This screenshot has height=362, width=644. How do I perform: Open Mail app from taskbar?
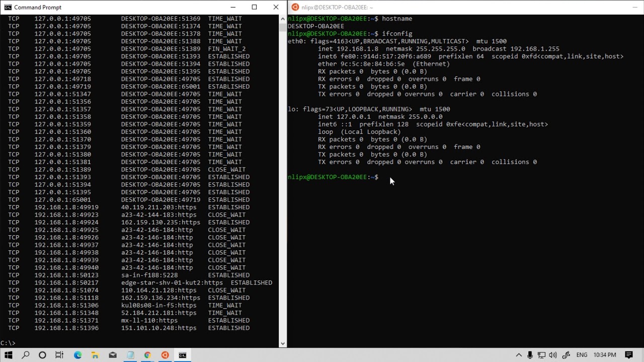tap(113, 355)
